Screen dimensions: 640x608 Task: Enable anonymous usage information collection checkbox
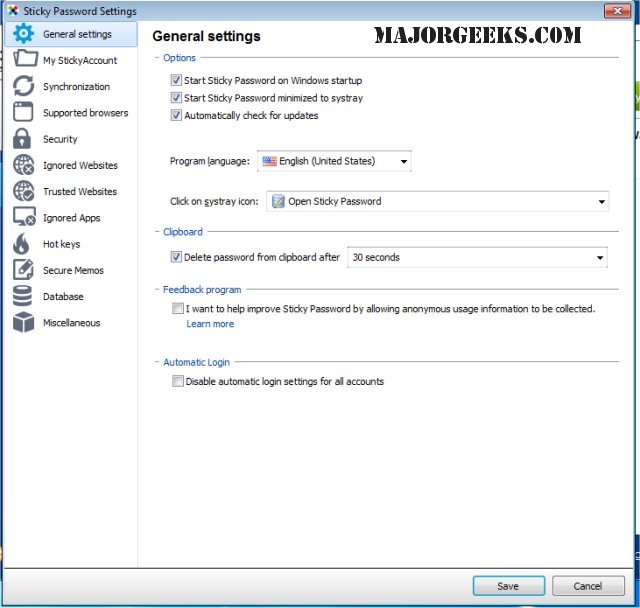point(178,308)
